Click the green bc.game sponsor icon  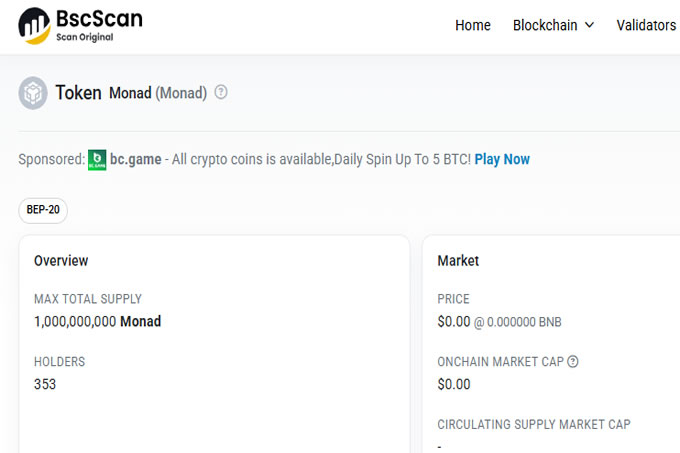pos(97,160)
